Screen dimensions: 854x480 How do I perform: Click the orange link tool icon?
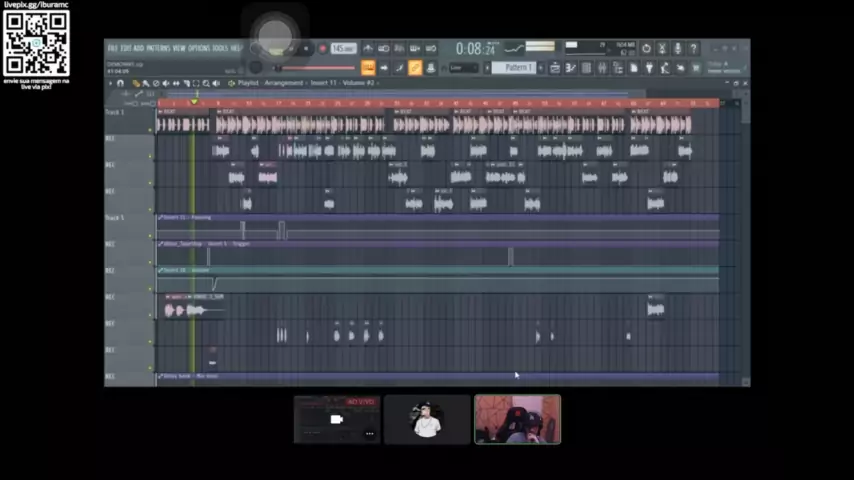(x=414, y=68)
